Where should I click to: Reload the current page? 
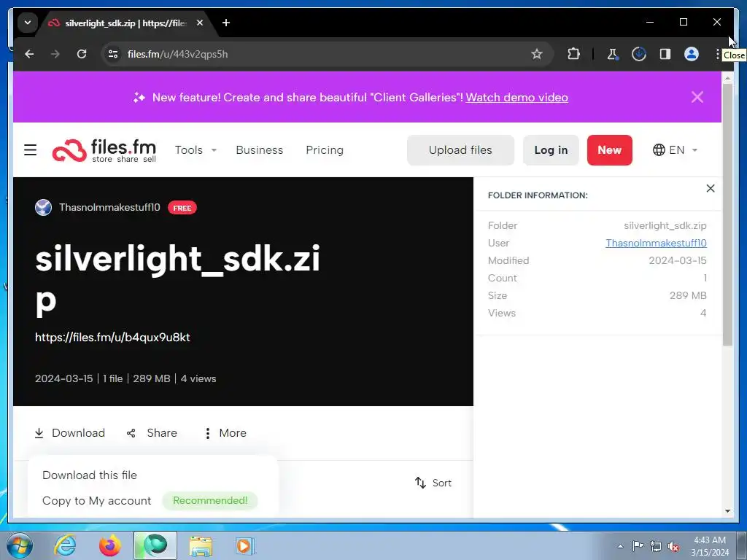pos(82,54)
